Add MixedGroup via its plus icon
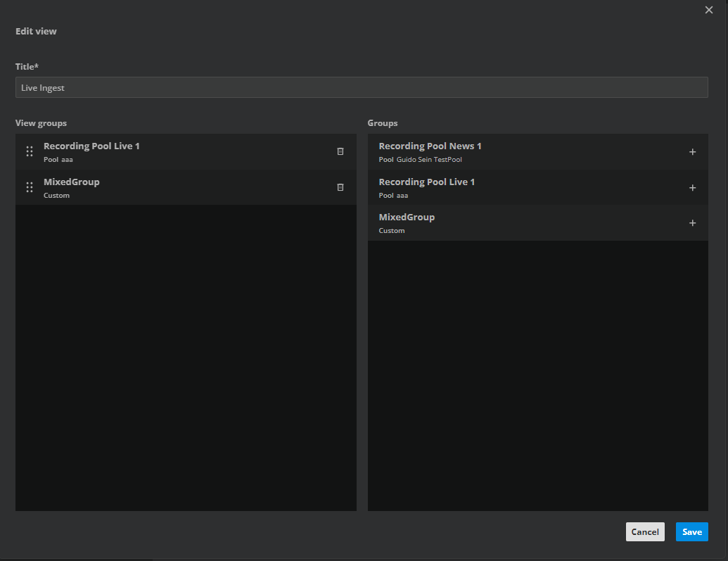Screen dimensions: 728x561 click(x=692, y=223)
